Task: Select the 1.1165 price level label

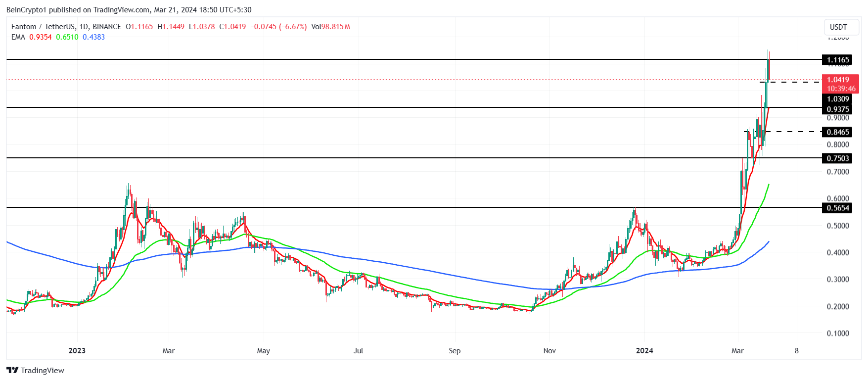Action: [837, 60]
